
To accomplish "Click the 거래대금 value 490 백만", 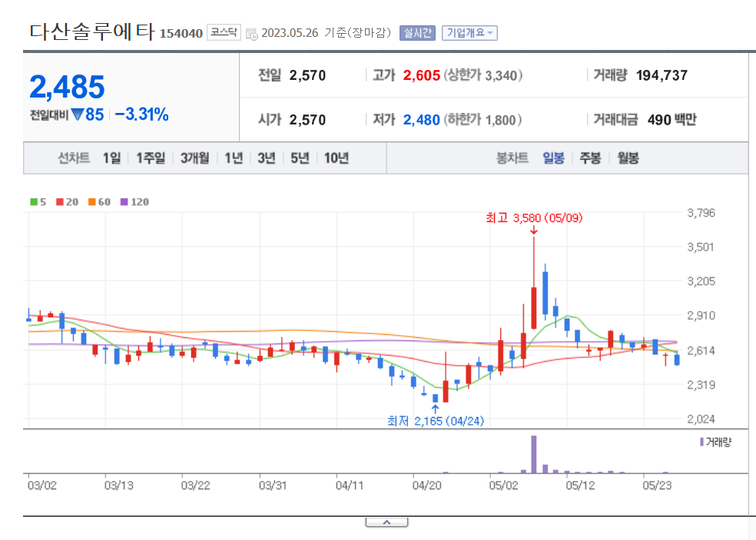I will point(671,120).
